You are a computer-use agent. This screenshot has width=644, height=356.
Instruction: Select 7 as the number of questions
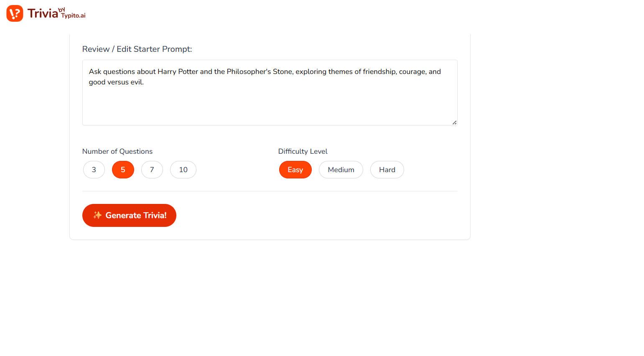pyautogui.click(x=152, y=170)
